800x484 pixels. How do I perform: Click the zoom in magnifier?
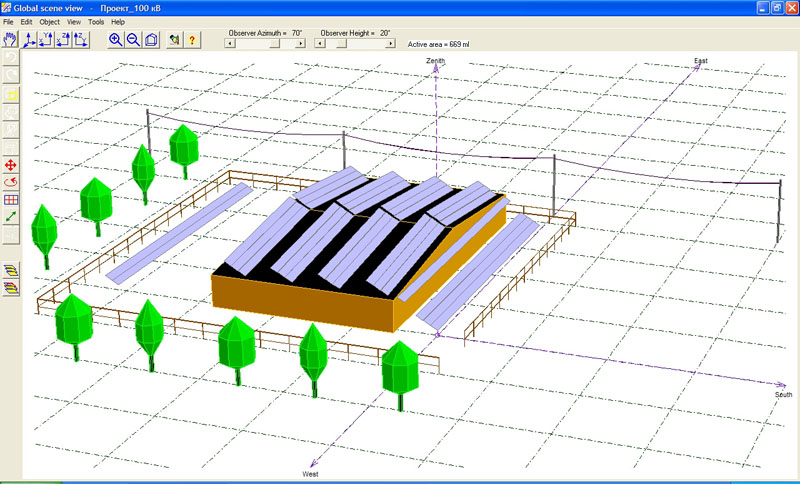tap(115, 40)
